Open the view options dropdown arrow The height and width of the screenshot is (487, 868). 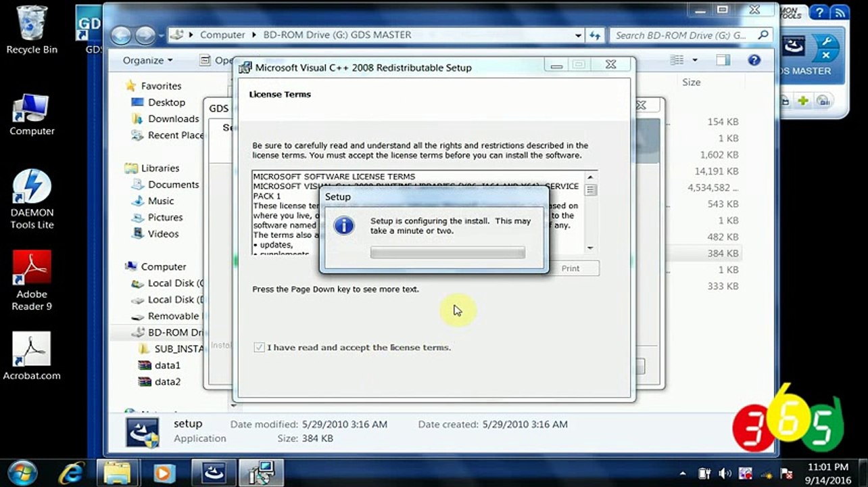click(695, 60)
